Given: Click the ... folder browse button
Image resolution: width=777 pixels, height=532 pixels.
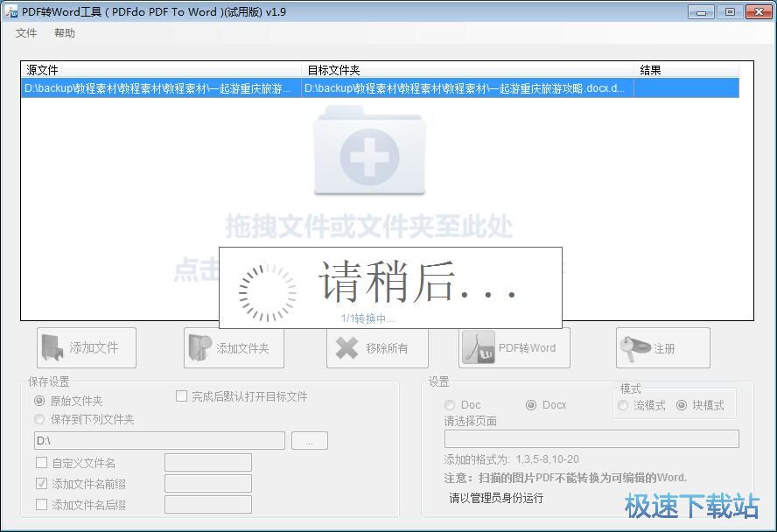Looking at the screenshot, I should [x=309, y=440].
